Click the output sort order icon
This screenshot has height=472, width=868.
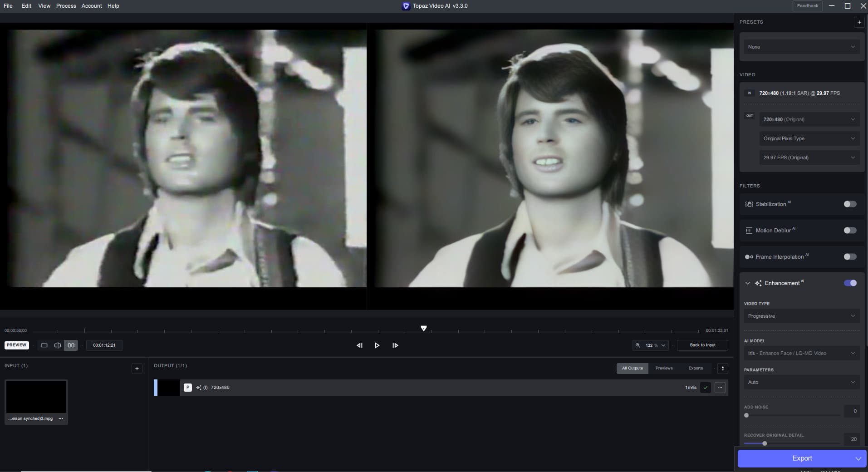[x=723, y=369]
